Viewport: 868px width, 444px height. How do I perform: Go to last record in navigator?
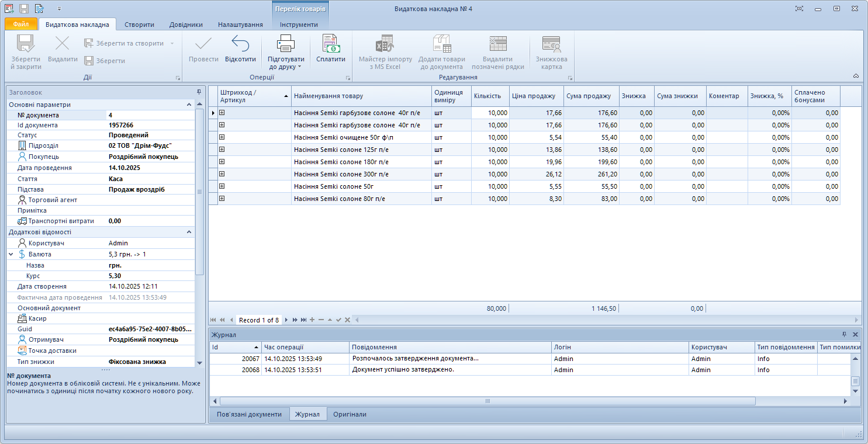coord(303,320)
